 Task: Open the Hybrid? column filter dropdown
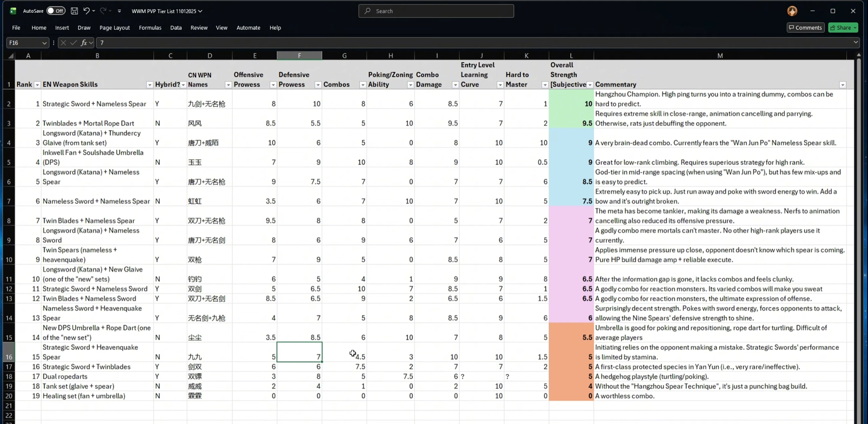coord(183,85)
